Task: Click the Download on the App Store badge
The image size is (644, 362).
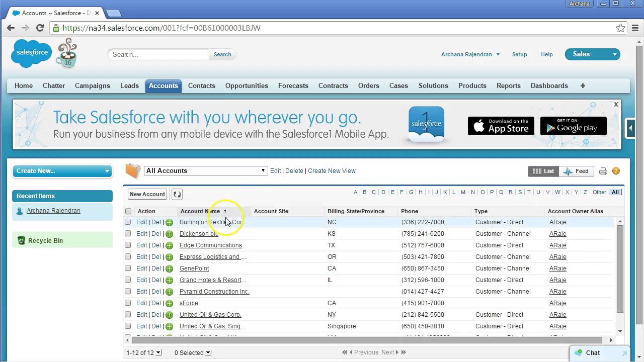Action: tap(501, 126)
